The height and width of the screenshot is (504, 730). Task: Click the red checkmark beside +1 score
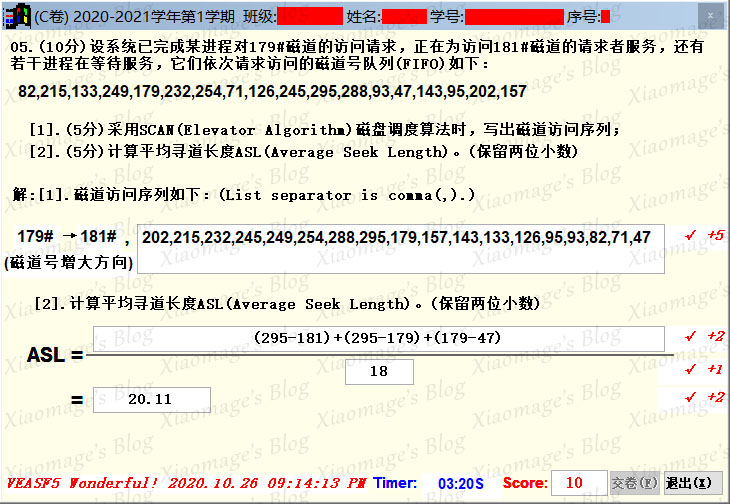point(690,369)
